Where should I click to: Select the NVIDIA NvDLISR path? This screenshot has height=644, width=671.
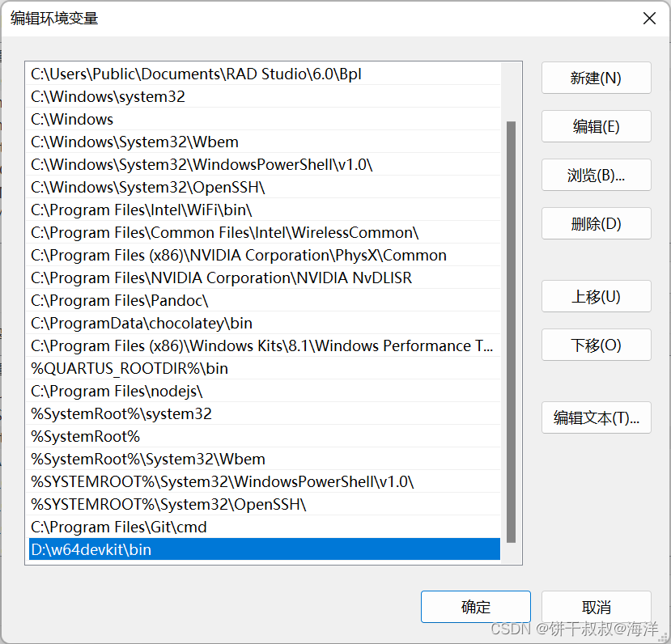[x=265, y=278]
